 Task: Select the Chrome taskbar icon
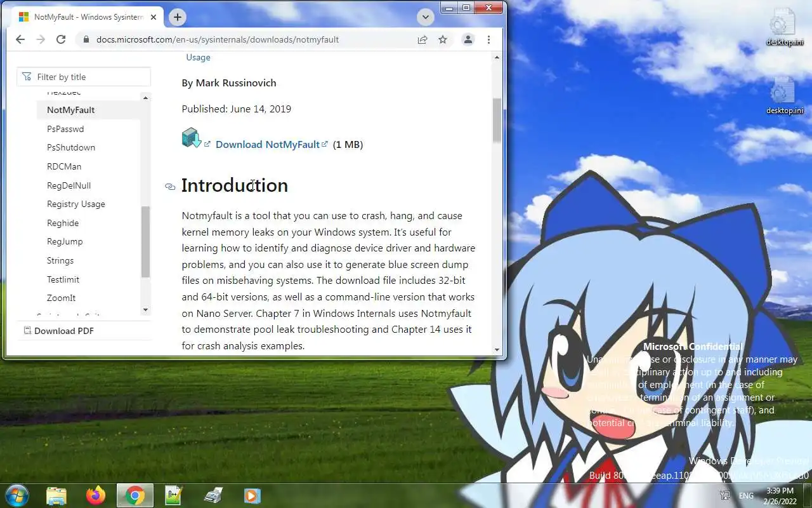coord(134,495)
